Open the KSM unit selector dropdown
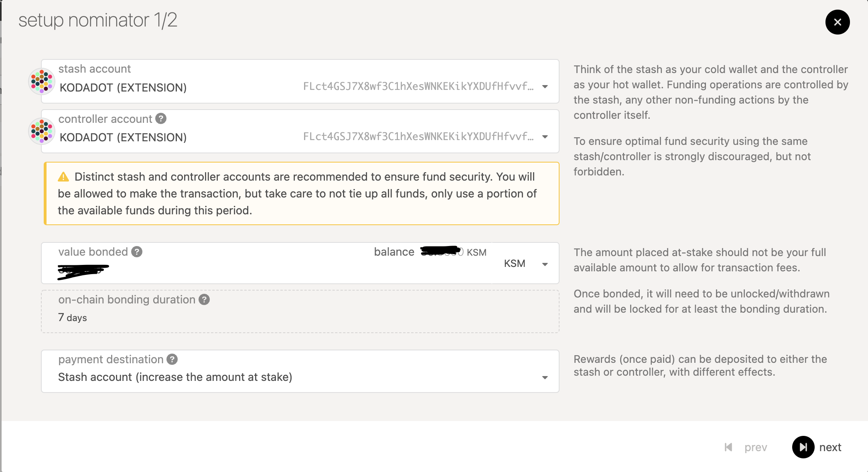868x472 pixels. tap(545, 264)
